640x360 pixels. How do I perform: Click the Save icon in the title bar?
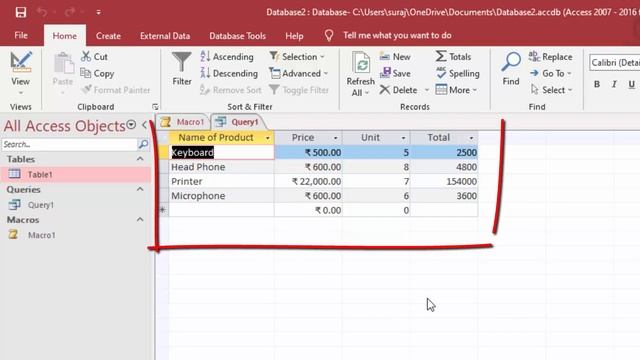pos(21,12)
